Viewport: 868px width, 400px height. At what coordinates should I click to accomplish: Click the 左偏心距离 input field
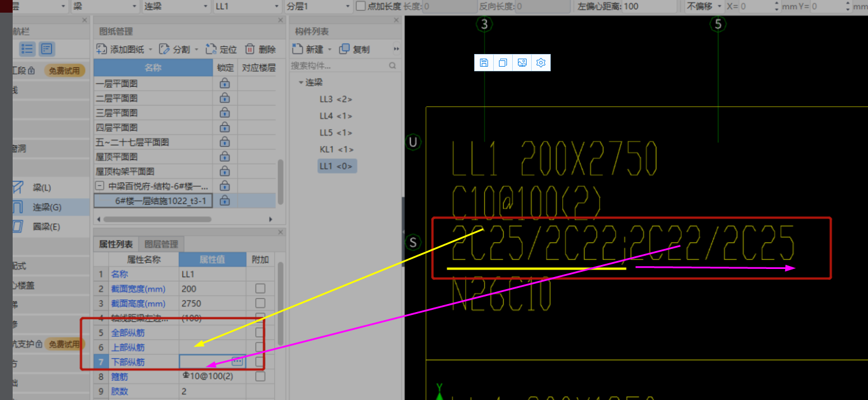pyautogui.click(x=649, y=6)
